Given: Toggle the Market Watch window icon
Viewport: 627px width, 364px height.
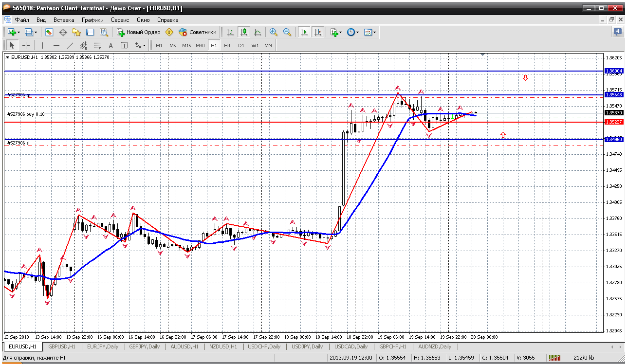Looking at the screenshot, I should tap(49, 32).
